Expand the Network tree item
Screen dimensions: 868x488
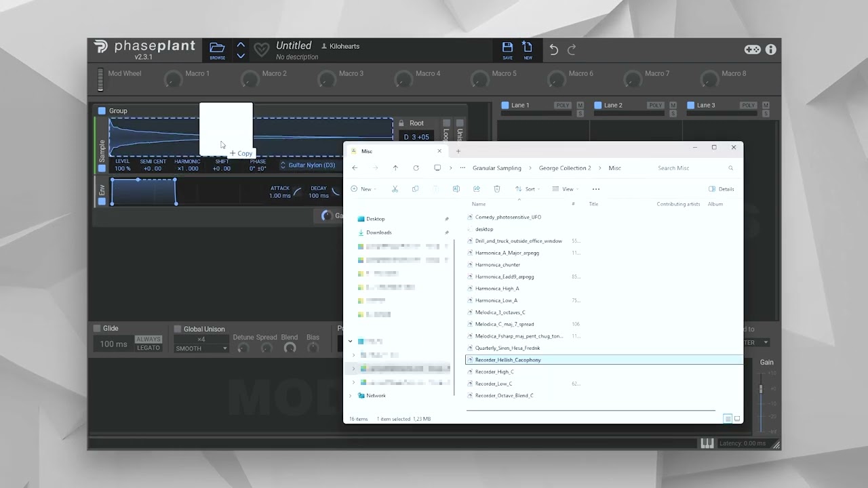[351, 396]
